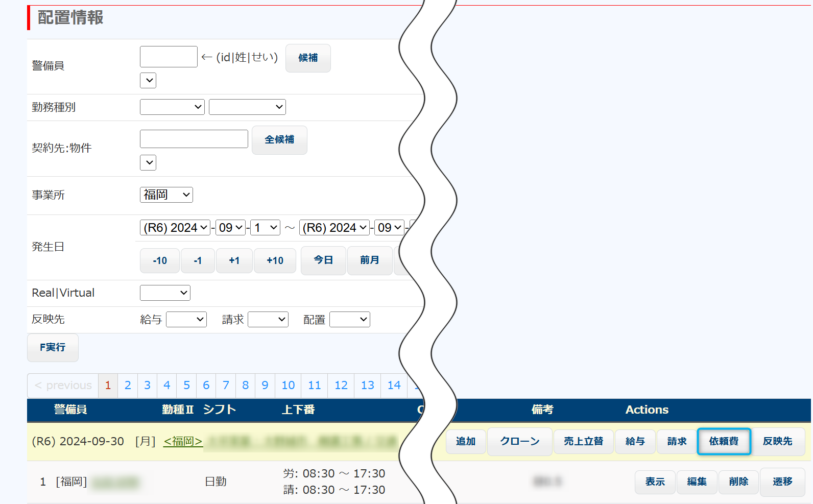Image resolution: width=813 pixels, height=504 pixels.
Task: Click the 今日 date button
Action: pyautogui.click(x=323, y=260)
